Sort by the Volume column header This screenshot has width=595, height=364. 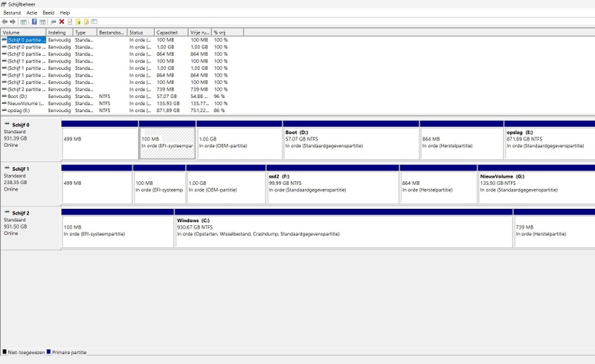(23, 32)
